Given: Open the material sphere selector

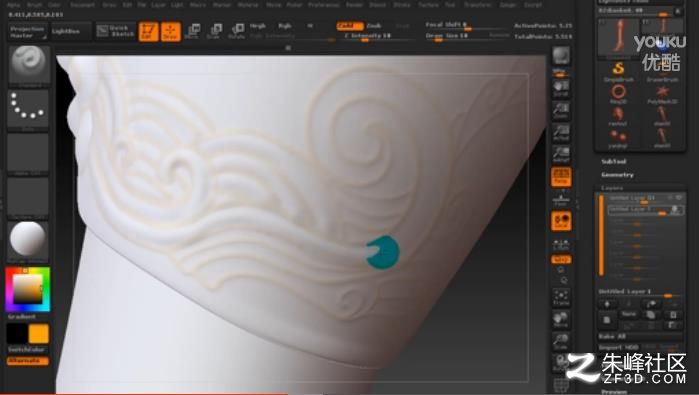Looking at the screenshot, I should pyautogui.click(x=28, y=241).
